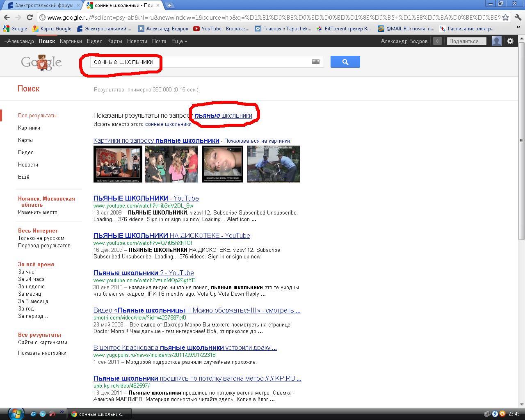525x420 pixels.
Task: Open the thumbnail with policeman and bench
Action: 274,164
